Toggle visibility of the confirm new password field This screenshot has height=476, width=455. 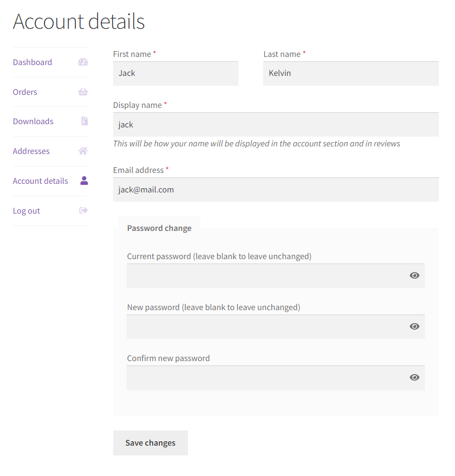414,377
